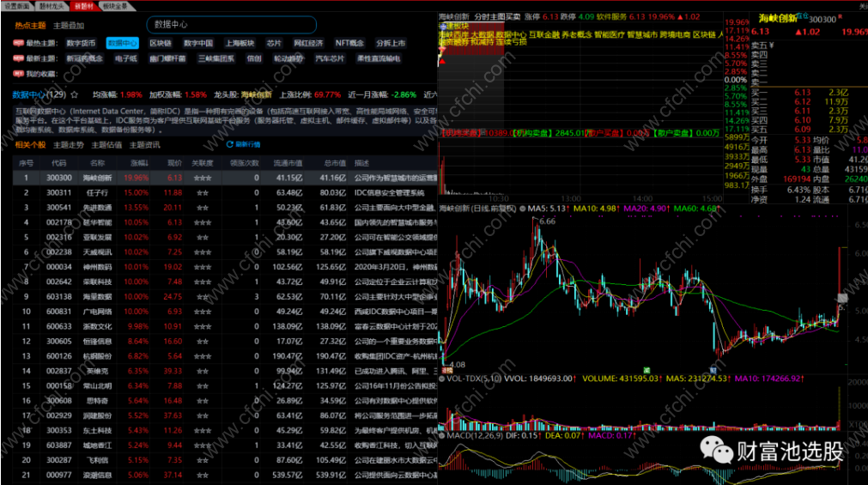Image resolution: width=868 pixels, height=485 pixels.
Task: Select the 主题叠加 sub-tab
Action: click(69, 26)
